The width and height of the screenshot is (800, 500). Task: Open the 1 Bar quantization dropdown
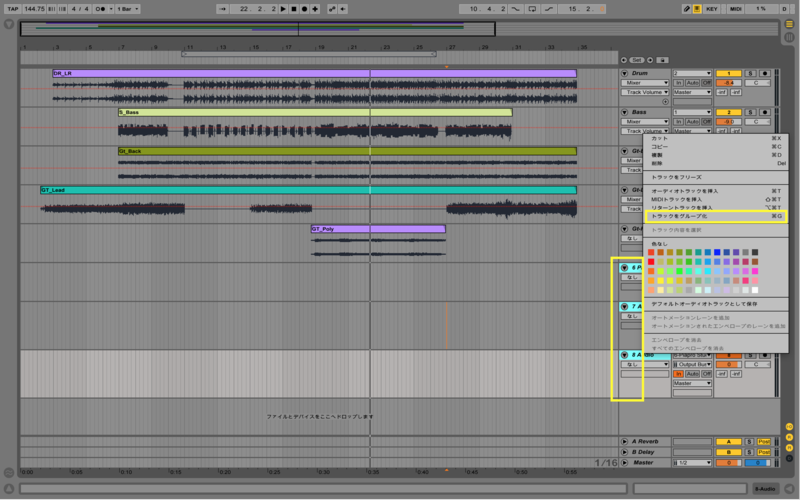point(128,9)
